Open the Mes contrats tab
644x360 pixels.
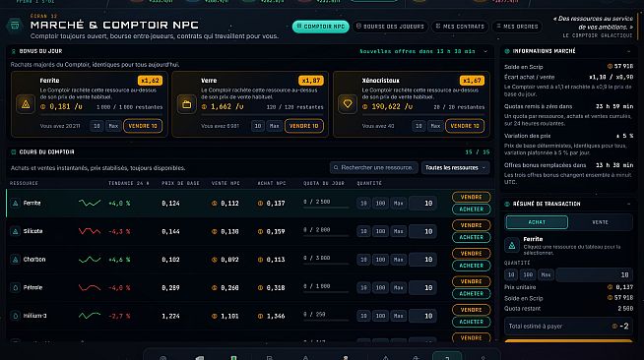coord(460,27)
